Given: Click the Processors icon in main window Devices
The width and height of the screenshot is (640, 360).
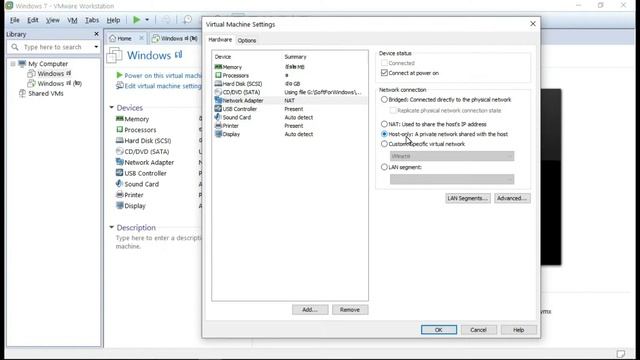Looking at the screenshot, I should (x=120, y=129).
